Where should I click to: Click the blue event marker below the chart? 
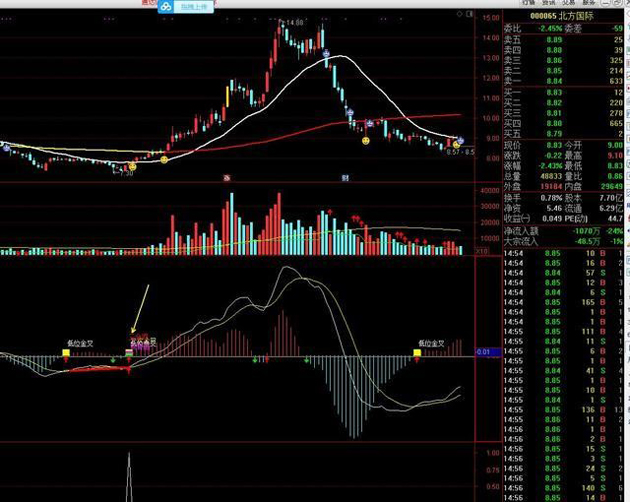pos(345,178)
